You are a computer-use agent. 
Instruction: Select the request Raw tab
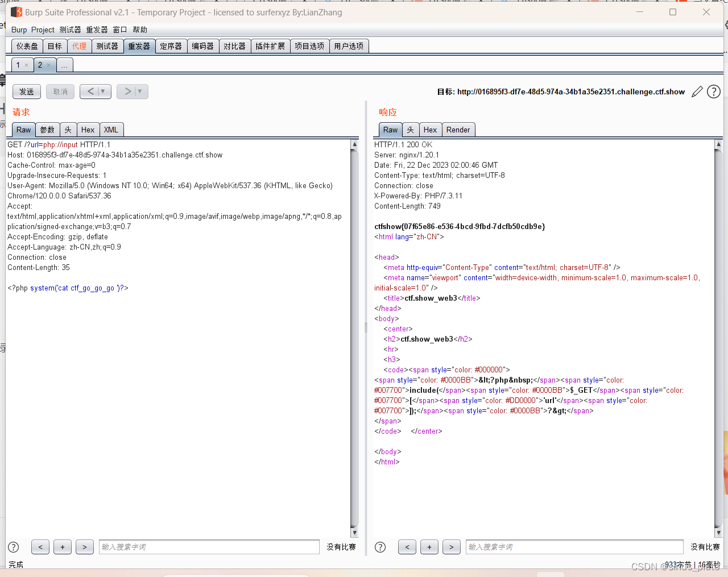(24, 130)
